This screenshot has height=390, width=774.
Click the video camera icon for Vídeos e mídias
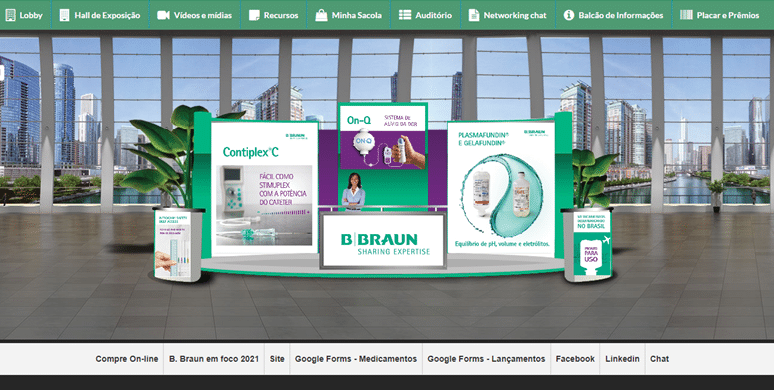click(x=163, y=15)
